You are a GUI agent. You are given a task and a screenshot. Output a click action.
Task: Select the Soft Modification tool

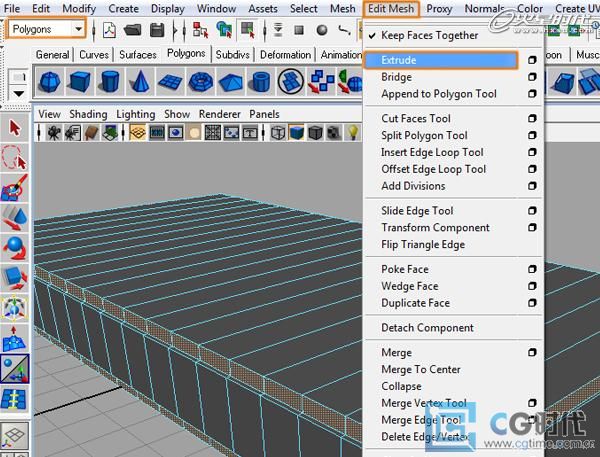point(15,338)
